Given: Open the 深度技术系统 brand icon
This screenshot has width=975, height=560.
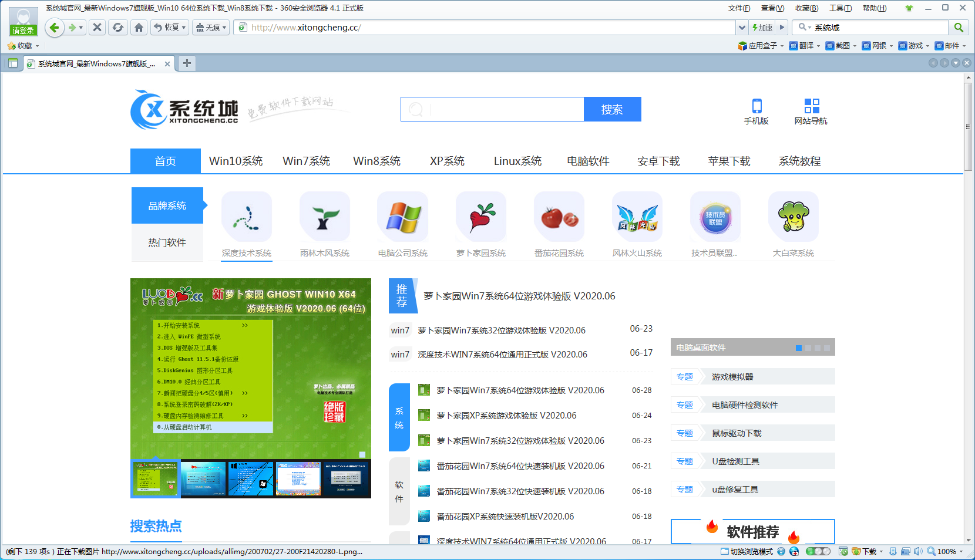Looking at the screenshot, I should click(x=247, y=217).
